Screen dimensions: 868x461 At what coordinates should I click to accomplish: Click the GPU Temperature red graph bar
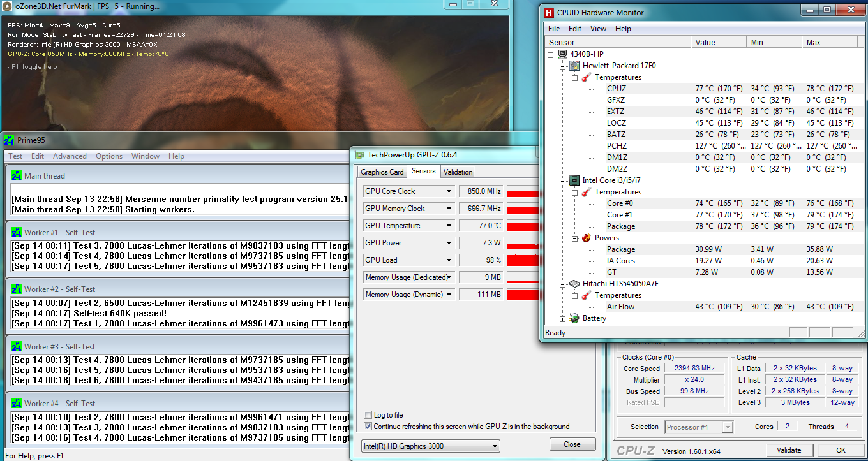pos(523,226)
